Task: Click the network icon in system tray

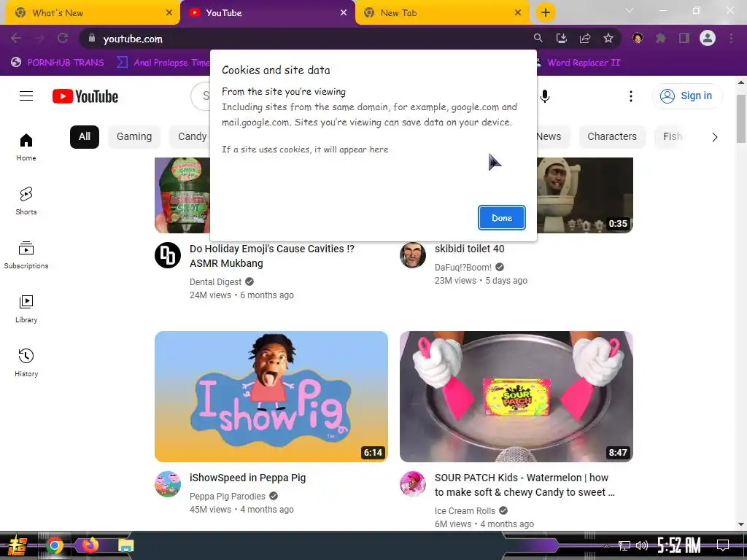Action: click(624, 545)
